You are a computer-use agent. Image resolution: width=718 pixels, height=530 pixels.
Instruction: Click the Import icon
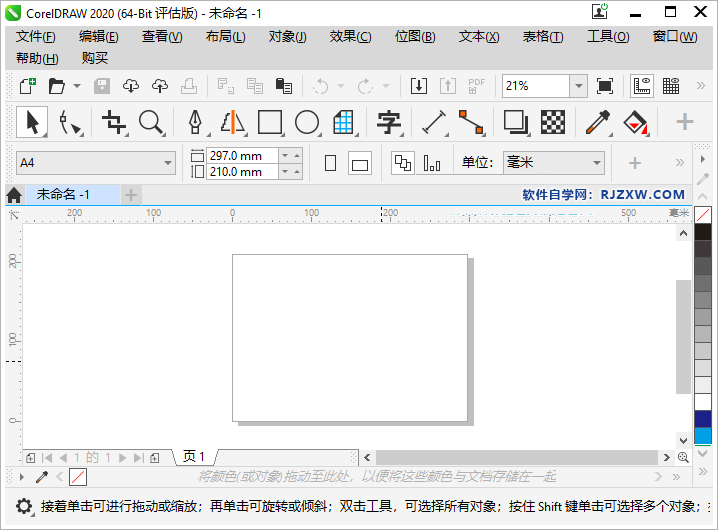[419, 86]
